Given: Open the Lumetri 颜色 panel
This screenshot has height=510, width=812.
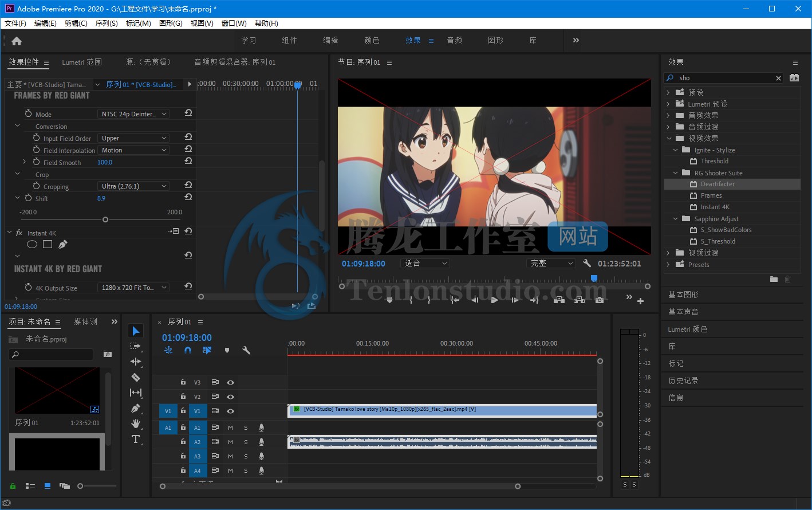Looking at the screenshot, I should 688,329.
